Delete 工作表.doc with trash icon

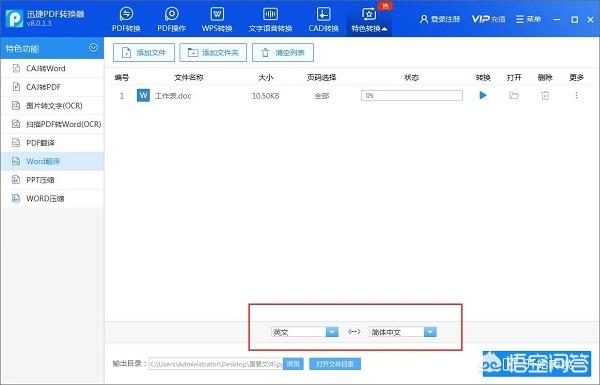[545, 96]
